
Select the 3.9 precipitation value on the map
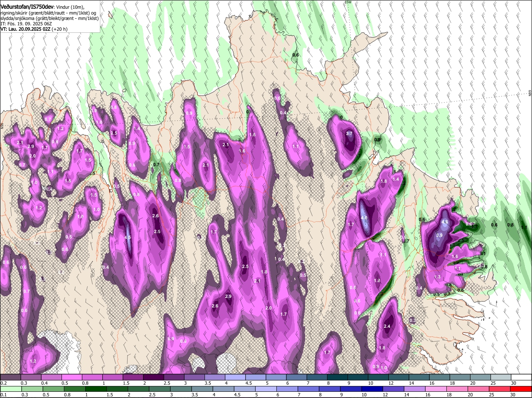[439, 235]
